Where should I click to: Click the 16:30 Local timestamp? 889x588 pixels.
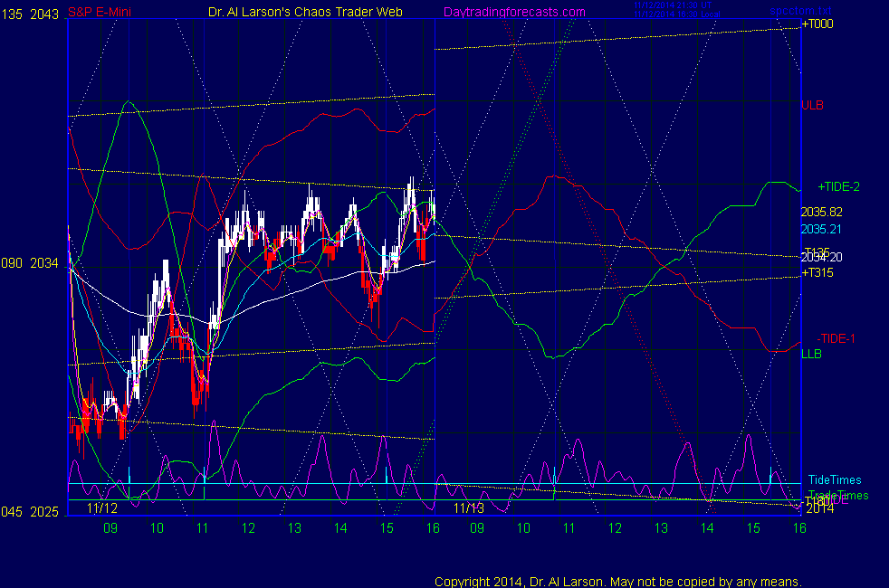[x=677, y=14]
